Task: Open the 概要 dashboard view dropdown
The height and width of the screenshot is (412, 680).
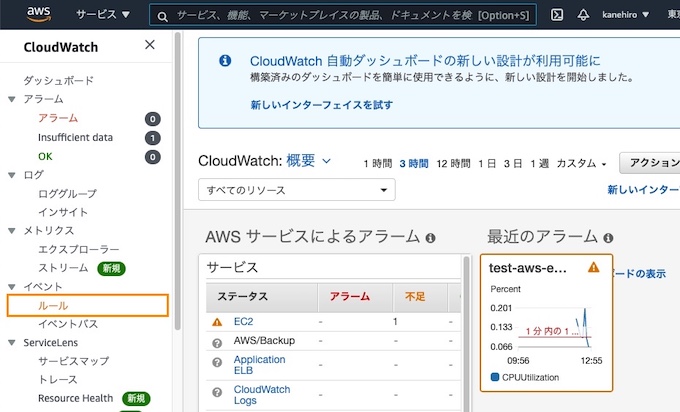Action: (x=308, y=161)
